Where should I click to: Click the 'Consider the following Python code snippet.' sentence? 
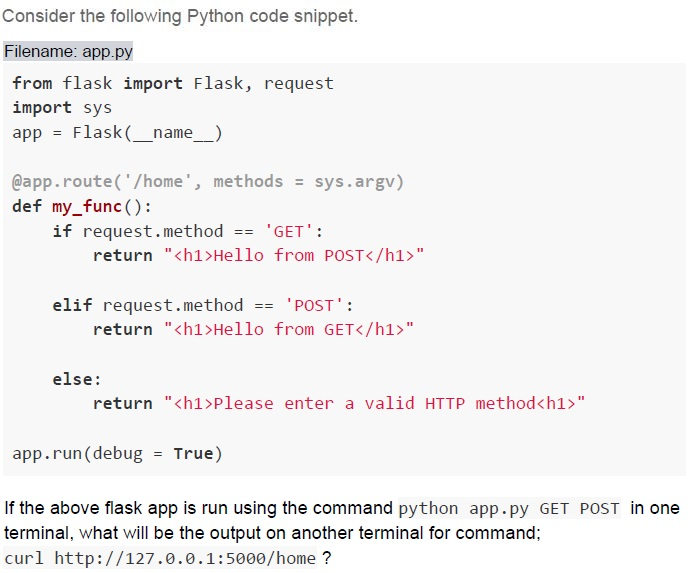pyautogui.click(x=180, y=16)
